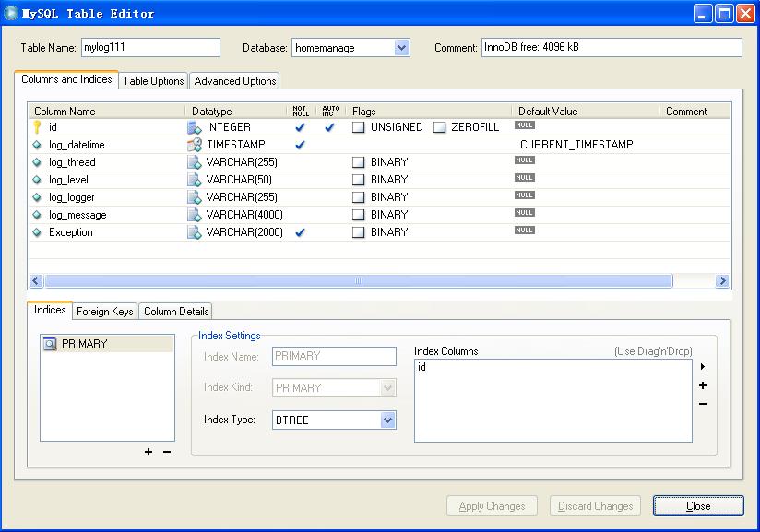Open the Index Type BTREE dropdown
Viewport: 760px width, 532px height.
(387, 420)
